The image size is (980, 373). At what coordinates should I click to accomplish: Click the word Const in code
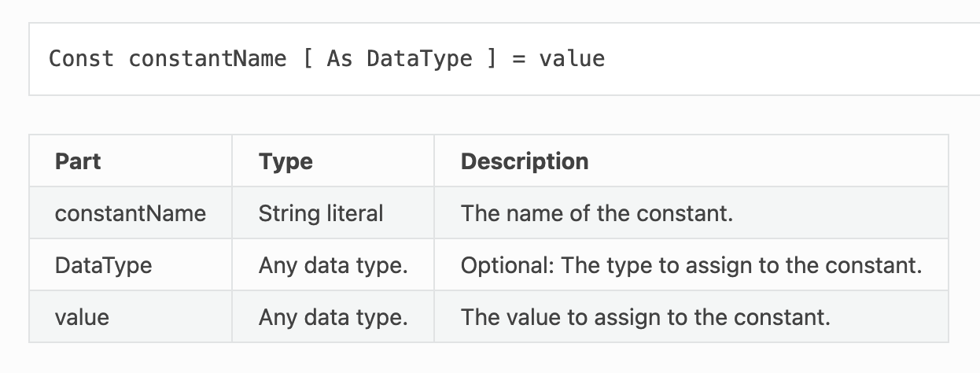[x=81, y=59]
